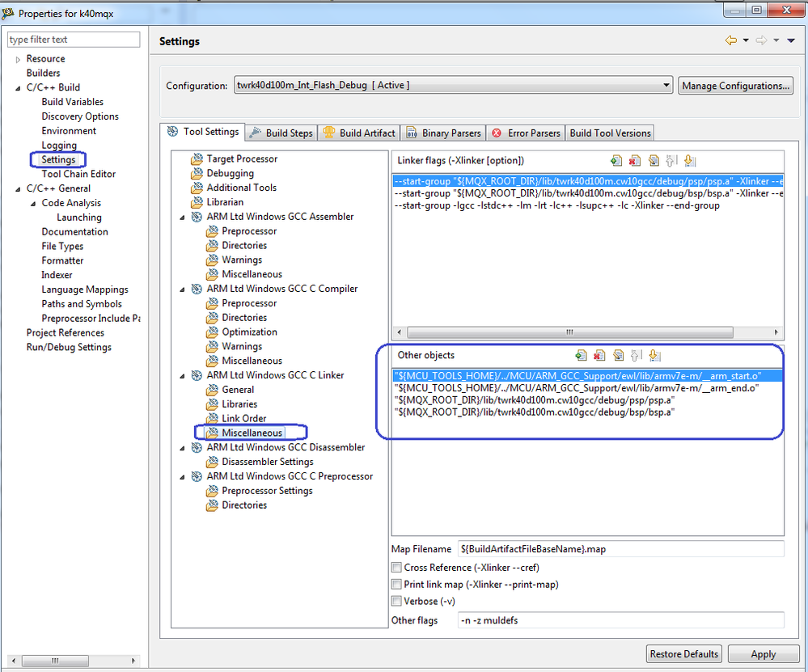
Task: Open Disassembler Settings item
Action: [268, 462]
